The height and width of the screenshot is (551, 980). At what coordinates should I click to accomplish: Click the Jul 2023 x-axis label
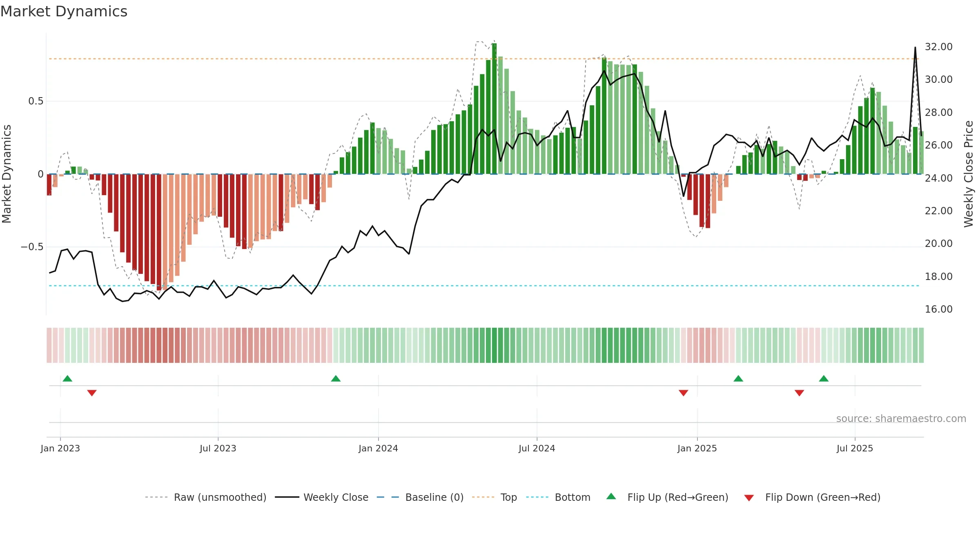point(218,448)
